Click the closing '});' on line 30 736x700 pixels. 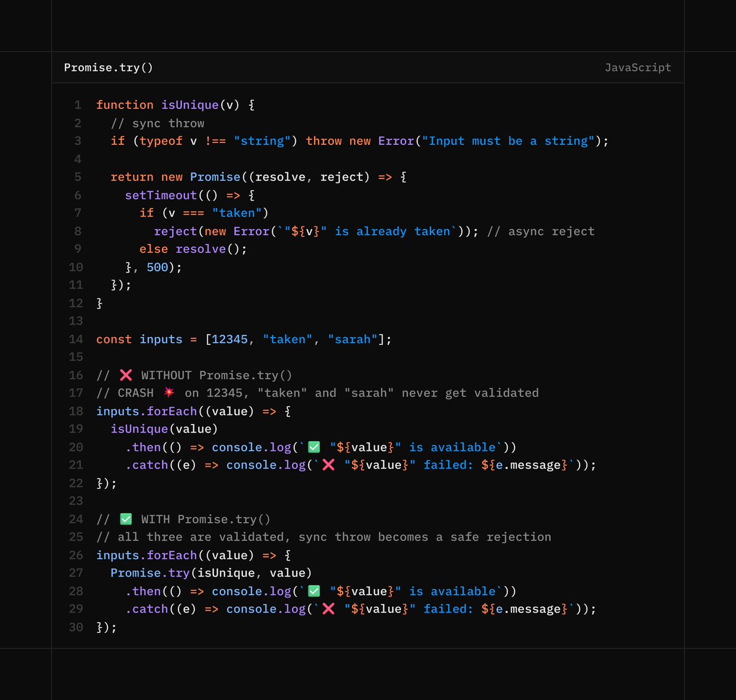pos(107,627)
